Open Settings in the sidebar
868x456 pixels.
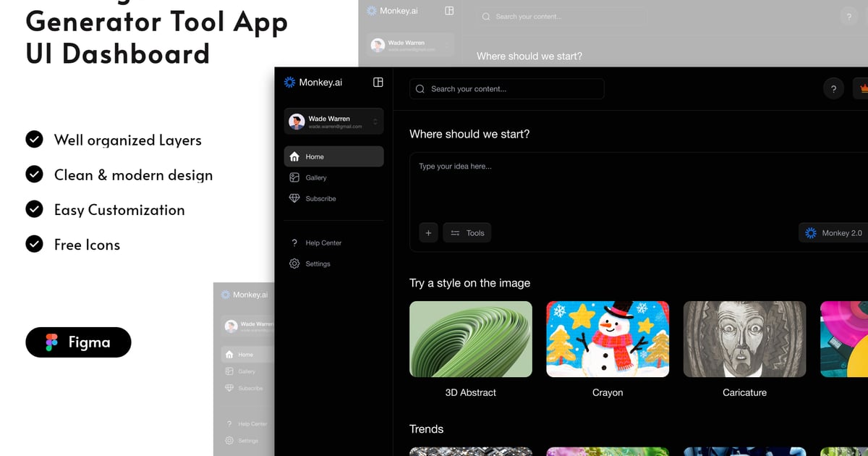click(317, 264)
